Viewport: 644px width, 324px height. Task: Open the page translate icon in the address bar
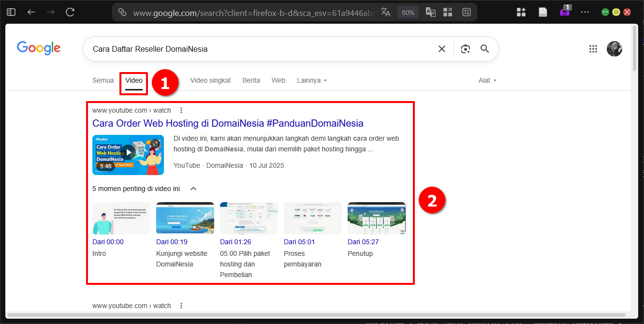click(385, 12)
